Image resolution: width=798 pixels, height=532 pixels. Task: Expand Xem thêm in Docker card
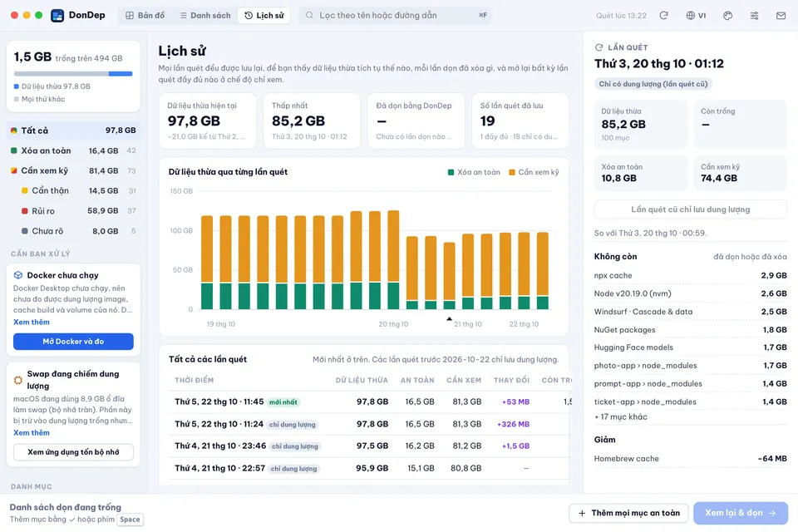32,322
